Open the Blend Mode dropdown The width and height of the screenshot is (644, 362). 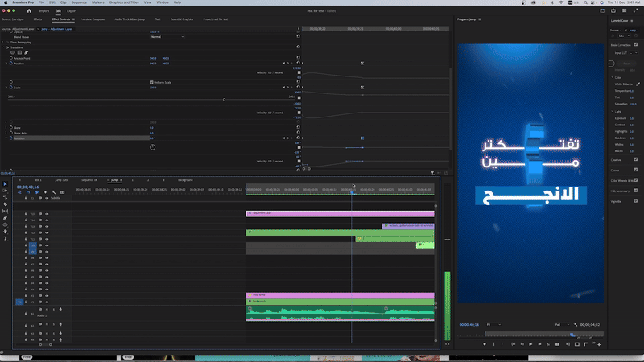(x=167, y=37)
